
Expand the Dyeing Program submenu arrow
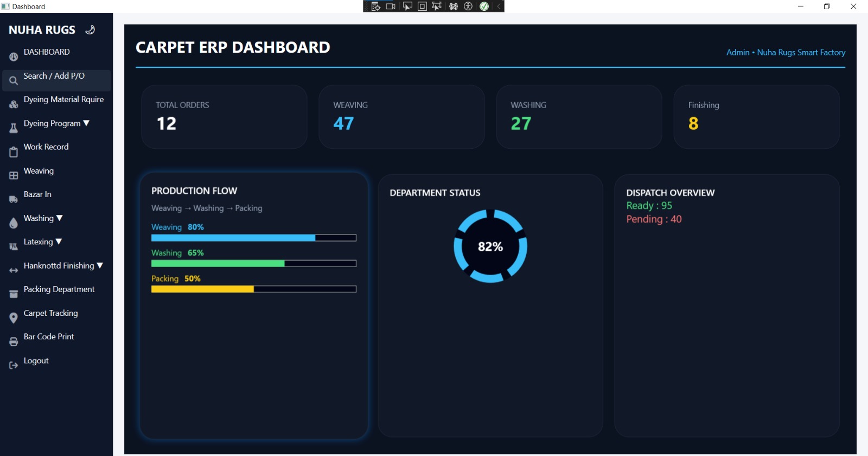pos(86,123)
